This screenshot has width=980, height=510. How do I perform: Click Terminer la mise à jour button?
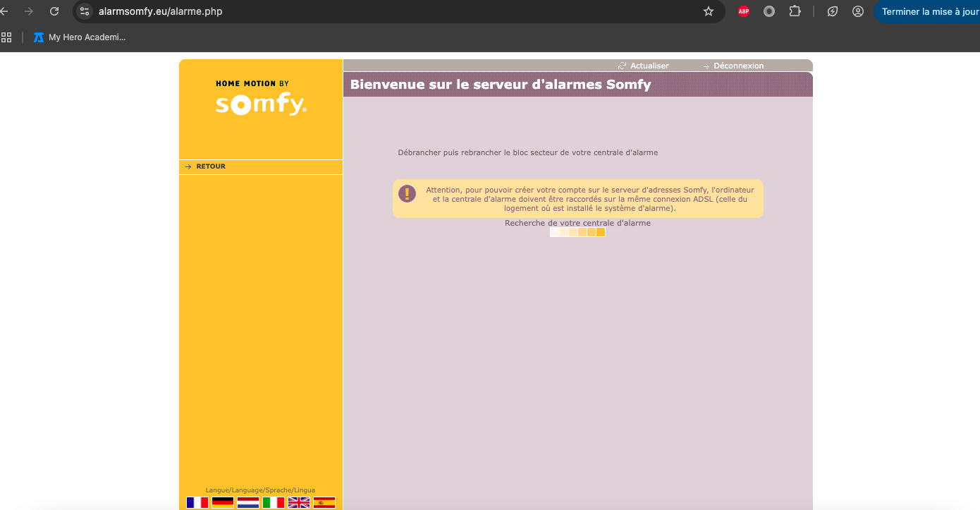click(x=927, y=11)
